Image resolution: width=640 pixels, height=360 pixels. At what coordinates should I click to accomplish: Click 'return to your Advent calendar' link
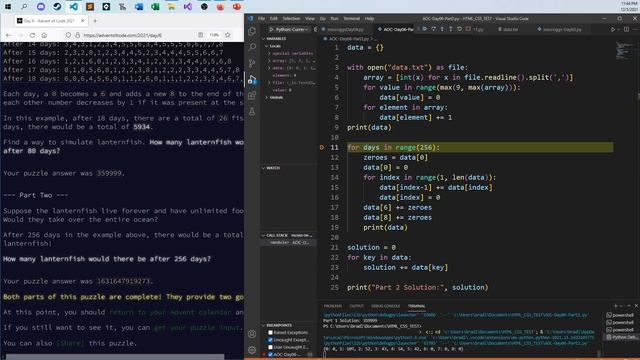pos(170,312)
